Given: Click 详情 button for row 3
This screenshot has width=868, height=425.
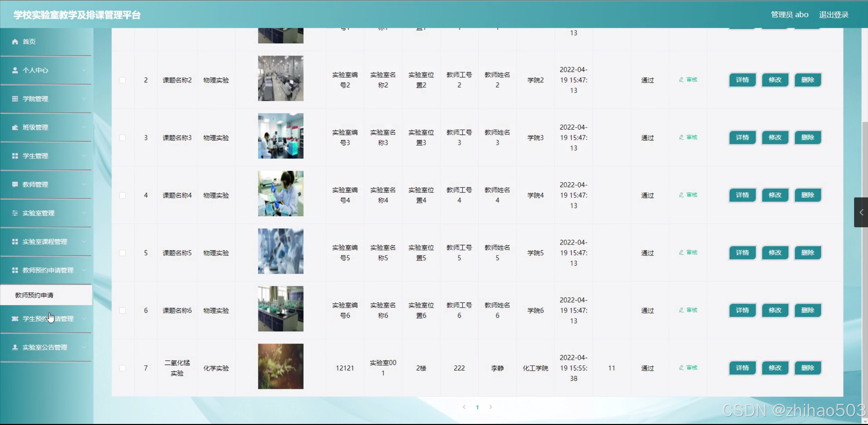Looking at the screenshot, I should tap(742, 138).
